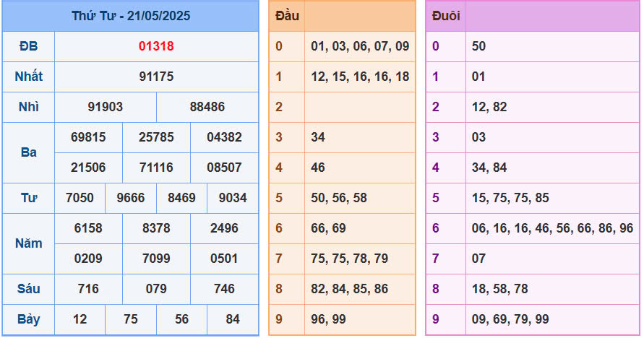Click the Đuôi column header
This screenshot has height=338, width=644.
click(x=445, y=16)
